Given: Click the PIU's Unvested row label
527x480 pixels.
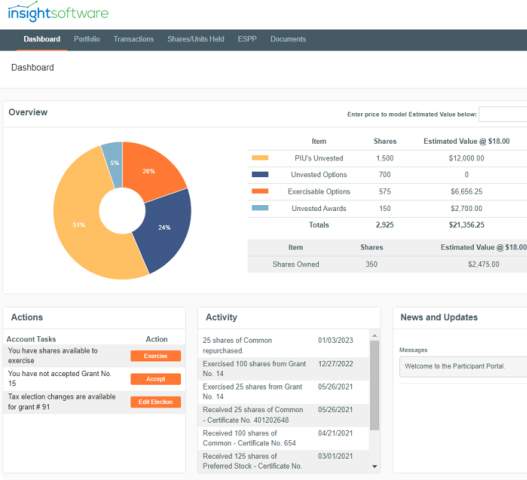Looking at the screenshot, I should [x=319, y=158].
